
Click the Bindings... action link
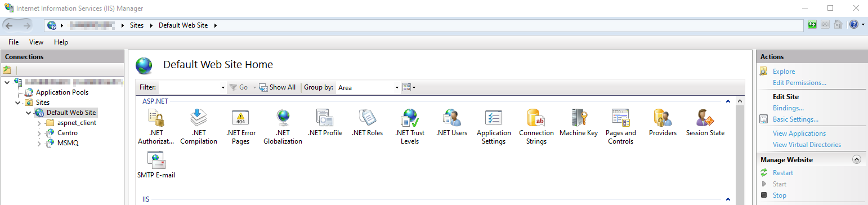(788, 108)
